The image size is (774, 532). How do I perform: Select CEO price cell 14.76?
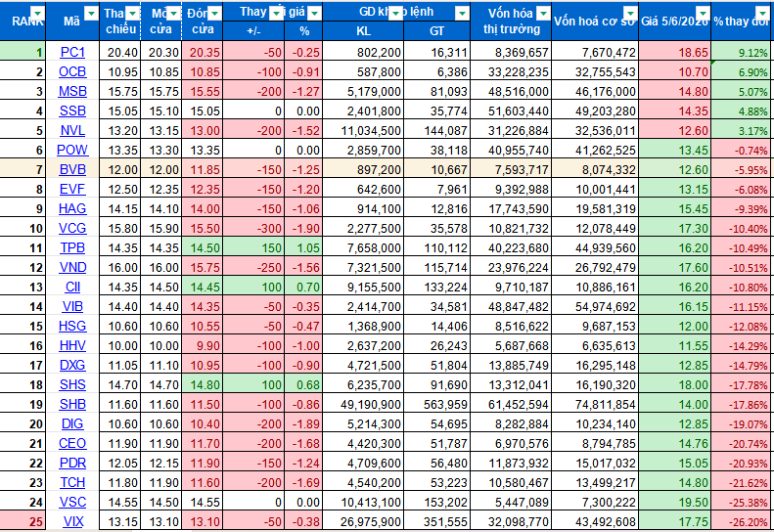(x=675, y=443)
